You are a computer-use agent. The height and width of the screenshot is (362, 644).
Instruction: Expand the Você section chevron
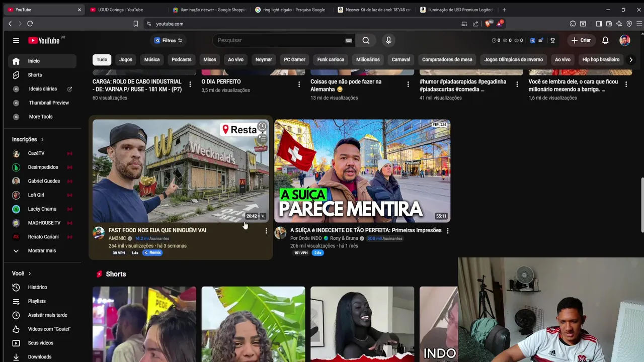pyautogui.click(x=29, y=274)
